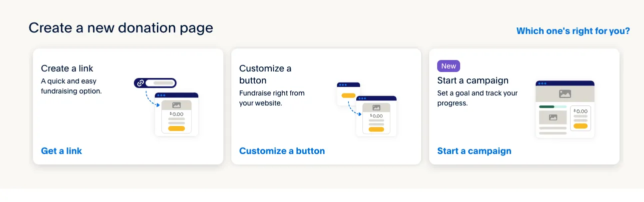Click the Create a link card title

67,68
